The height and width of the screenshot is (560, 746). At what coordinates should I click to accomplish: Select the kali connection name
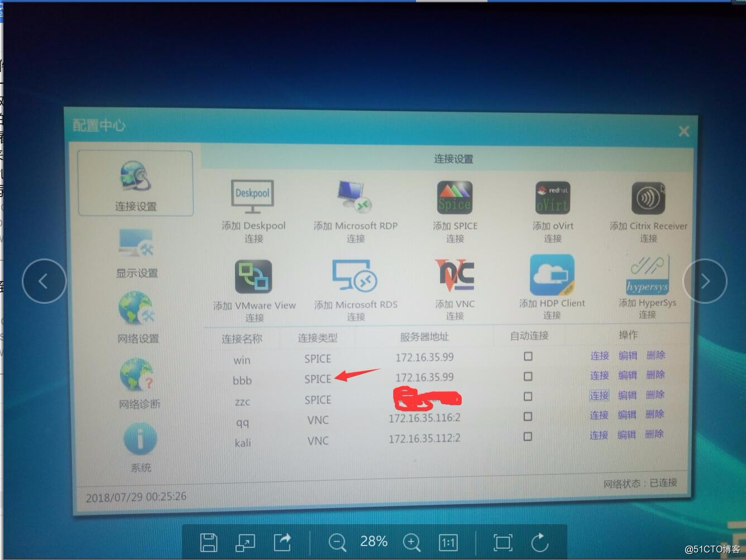click(242, 443)
